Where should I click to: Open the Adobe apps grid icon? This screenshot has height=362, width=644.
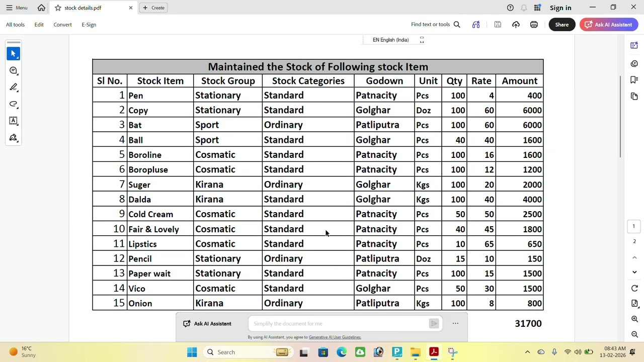click(537, 8)
